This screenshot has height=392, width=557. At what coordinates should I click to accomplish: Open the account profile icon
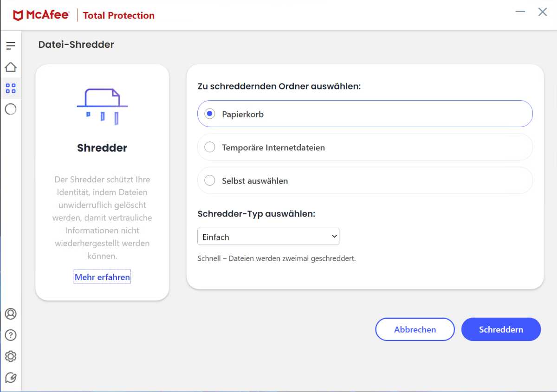(11, 314)
